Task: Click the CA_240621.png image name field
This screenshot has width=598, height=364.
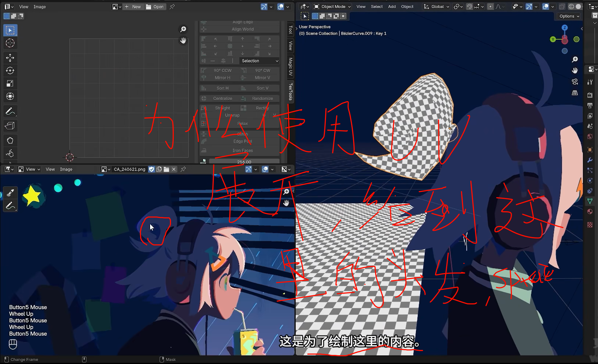Action: pos(130,169)
